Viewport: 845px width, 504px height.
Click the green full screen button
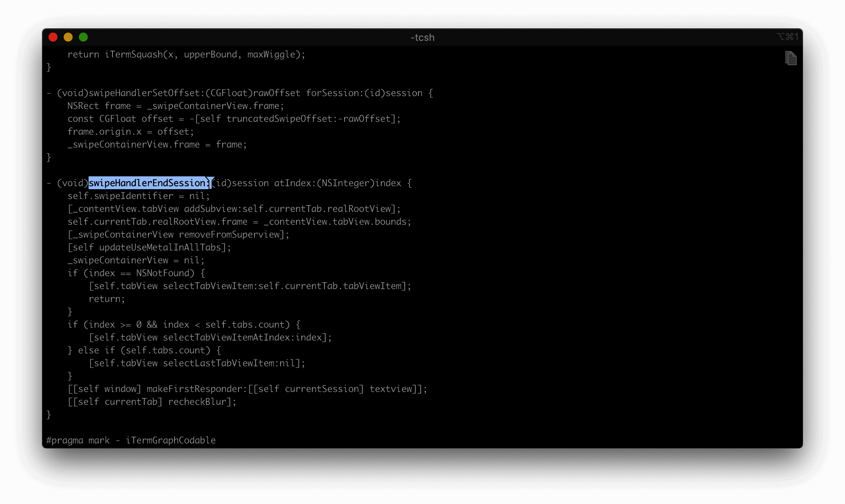click(83, 37)
